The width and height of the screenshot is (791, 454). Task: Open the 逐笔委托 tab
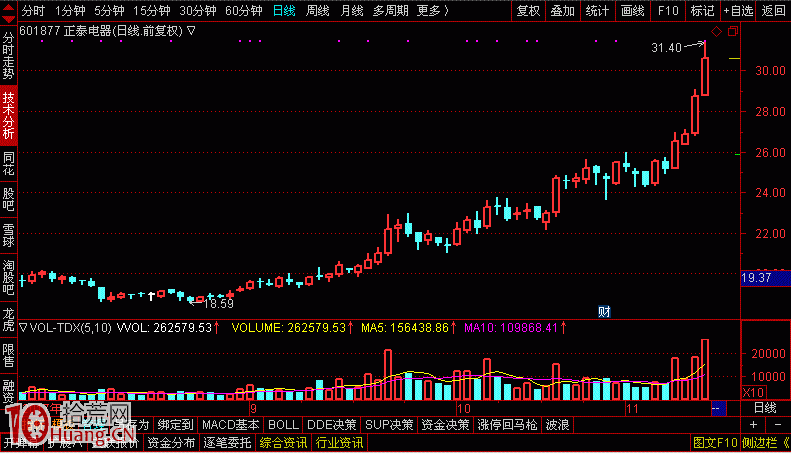(227, 443)
